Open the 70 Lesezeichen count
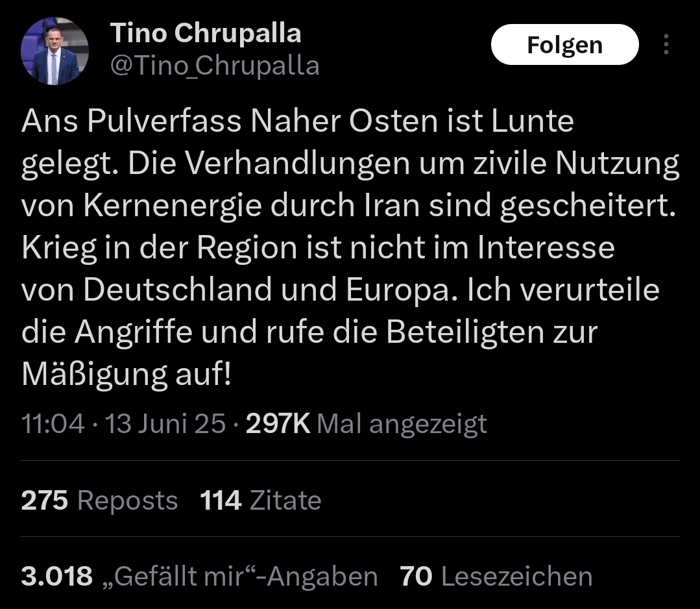 496,577
